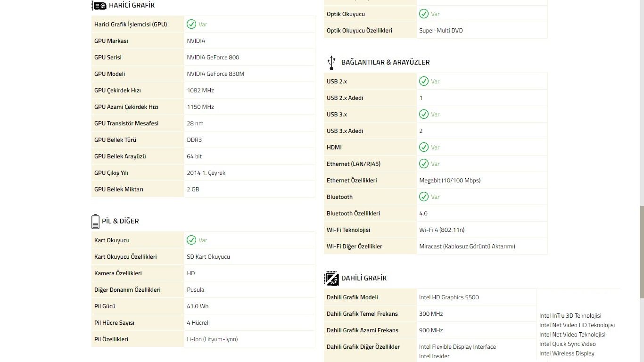This screenshot has width=644, height=362.
Task: Click the Li-Ion (Lityum-İyon) battery value
Action: point(212,339)
